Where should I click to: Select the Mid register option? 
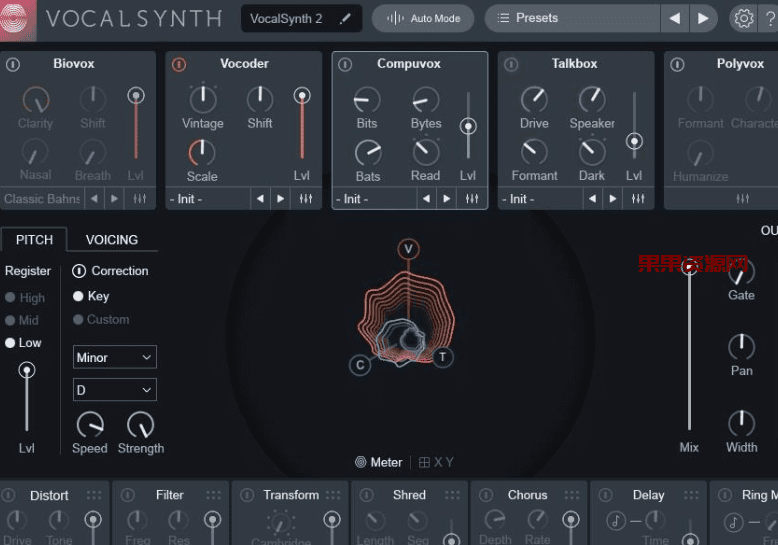(x=22, y=320)
